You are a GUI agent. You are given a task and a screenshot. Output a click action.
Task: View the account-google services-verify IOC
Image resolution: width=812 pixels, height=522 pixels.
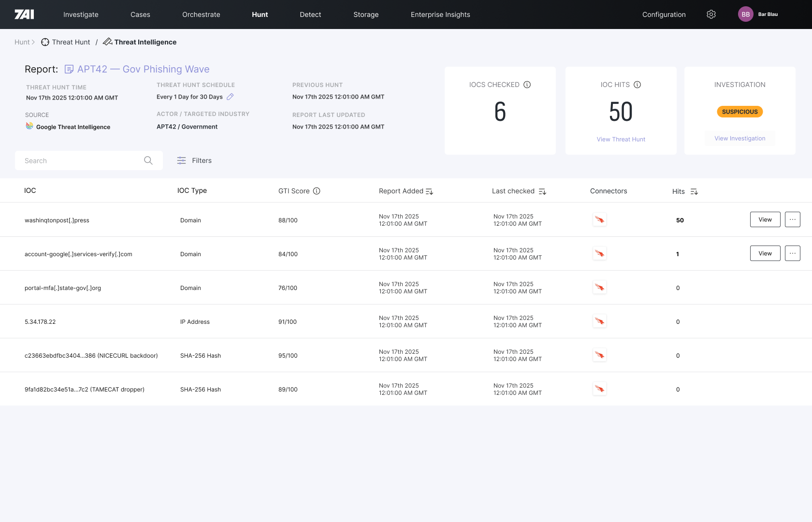[765, 253]
